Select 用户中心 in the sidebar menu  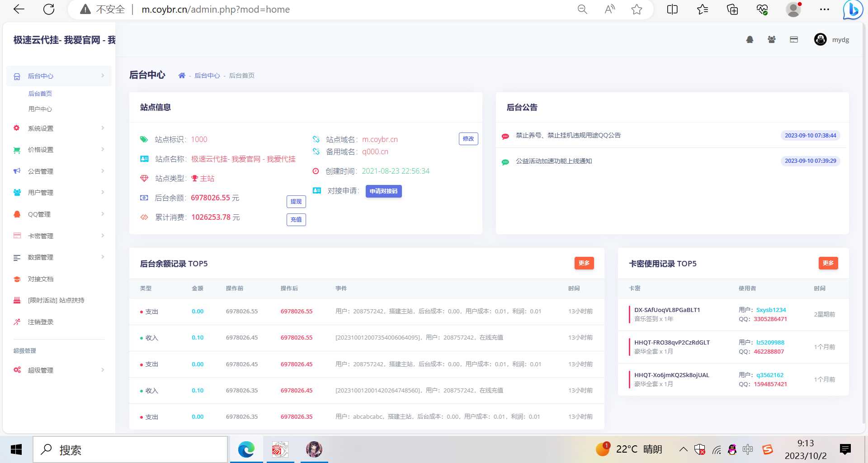point(39,109)
